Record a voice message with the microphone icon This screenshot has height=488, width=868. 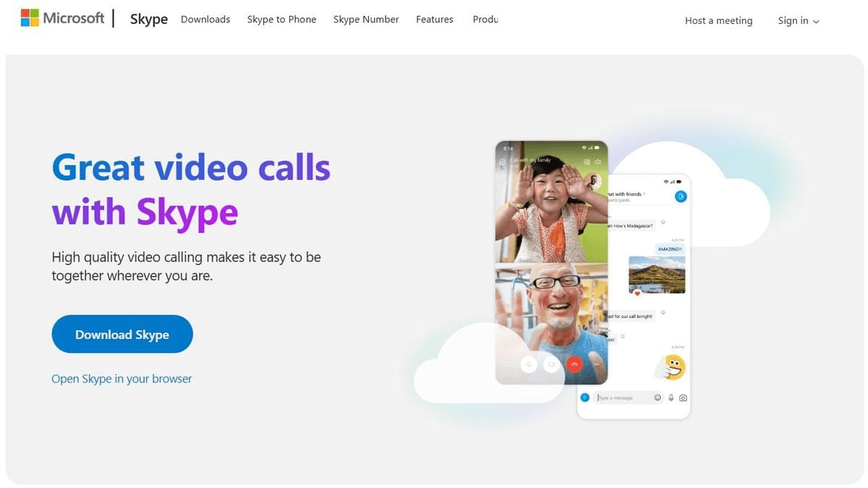pyautogui.click(x=671, y=398)
